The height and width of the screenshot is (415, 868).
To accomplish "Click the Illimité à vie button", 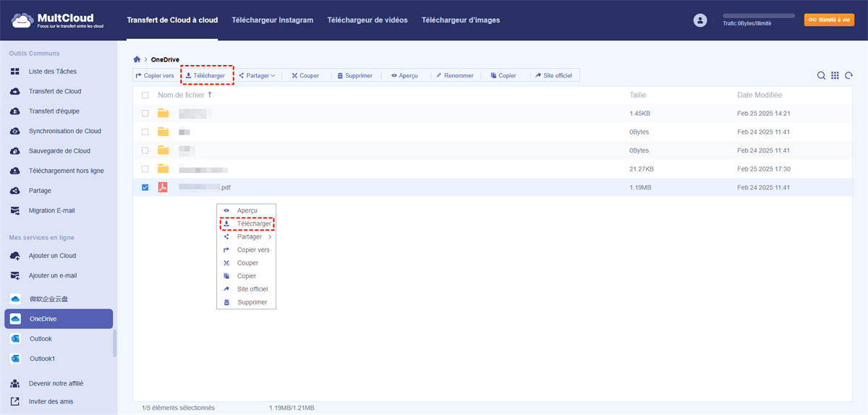I will click(x=829, y=20).
